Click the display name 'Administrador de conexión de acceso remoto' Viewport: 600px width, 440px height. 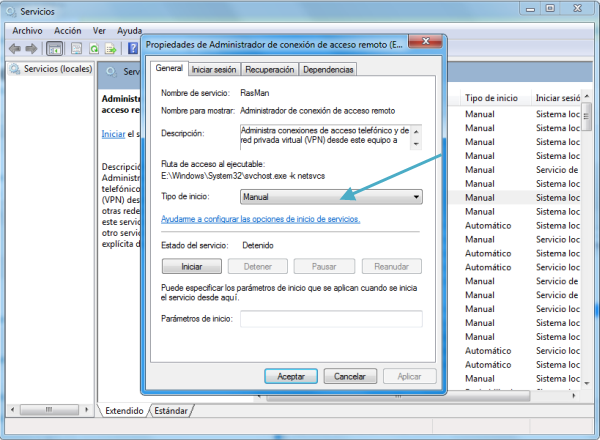318,111
